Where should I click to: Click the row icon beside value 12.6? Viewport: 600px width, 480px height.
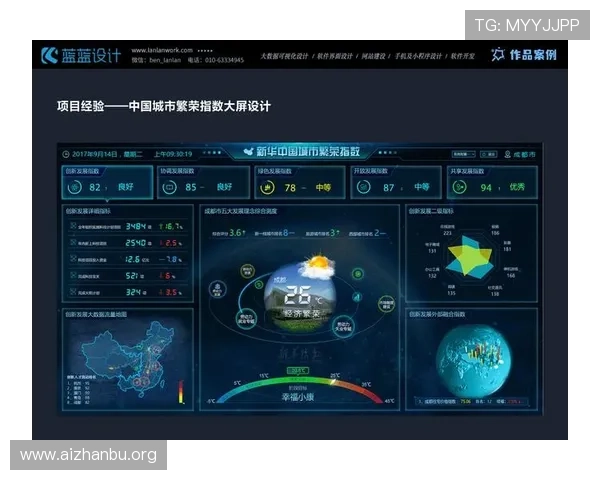(73, 258)
